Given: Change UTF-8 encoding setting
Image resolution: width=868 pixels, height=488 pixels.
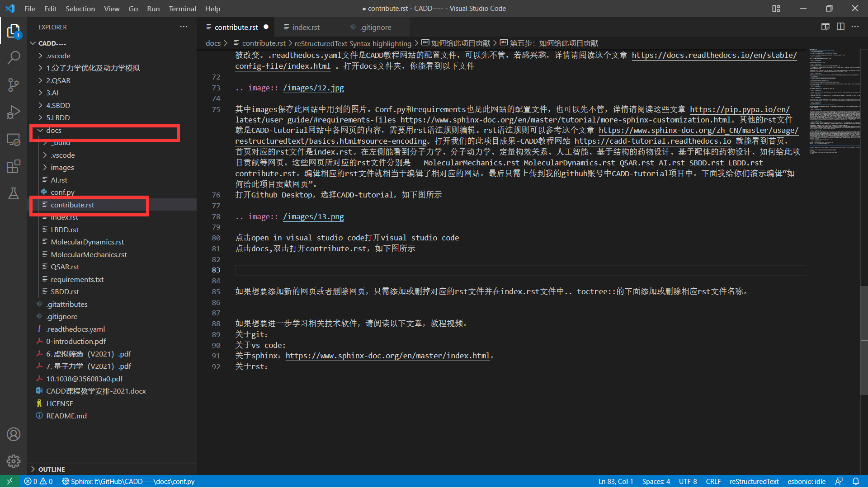Looking at the screenshot, I should pyautogui.click(x=688, y=481).
